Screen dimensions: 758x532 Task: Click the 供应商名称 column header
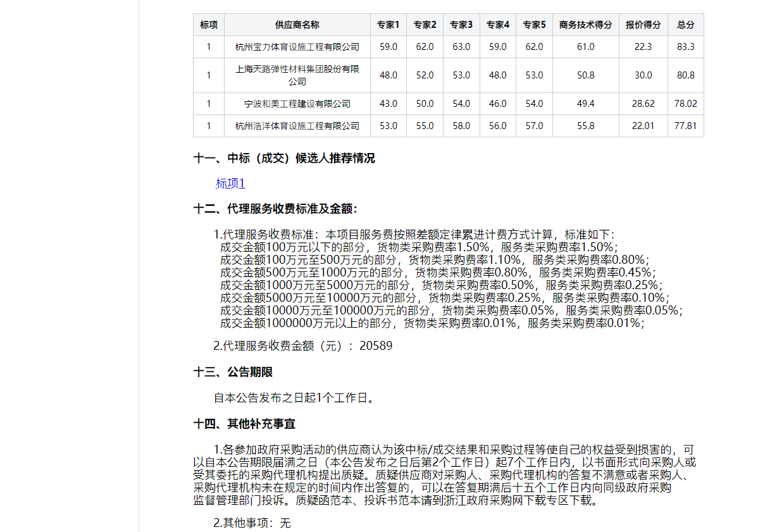(x=297, y=25)
